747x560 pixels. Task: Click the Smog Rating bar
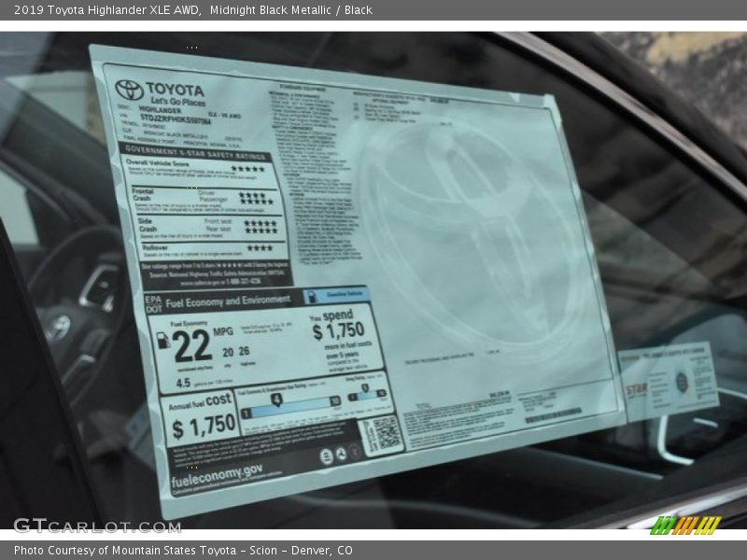(x=367, y=395)
